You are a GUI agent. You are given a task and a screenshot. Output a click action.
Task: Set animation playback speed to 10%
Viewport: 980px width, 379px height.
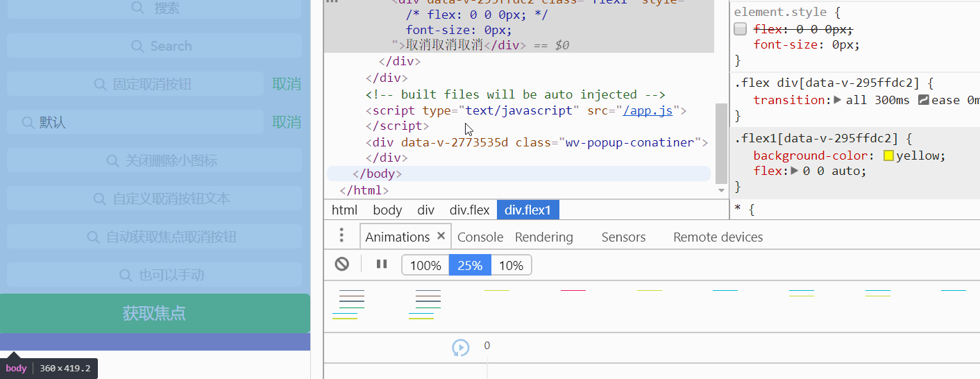point(512,265)
